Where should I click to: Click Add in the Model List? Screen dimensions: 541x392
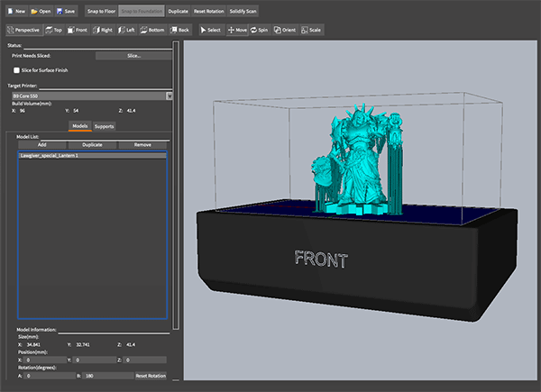[x=42, y=145]
